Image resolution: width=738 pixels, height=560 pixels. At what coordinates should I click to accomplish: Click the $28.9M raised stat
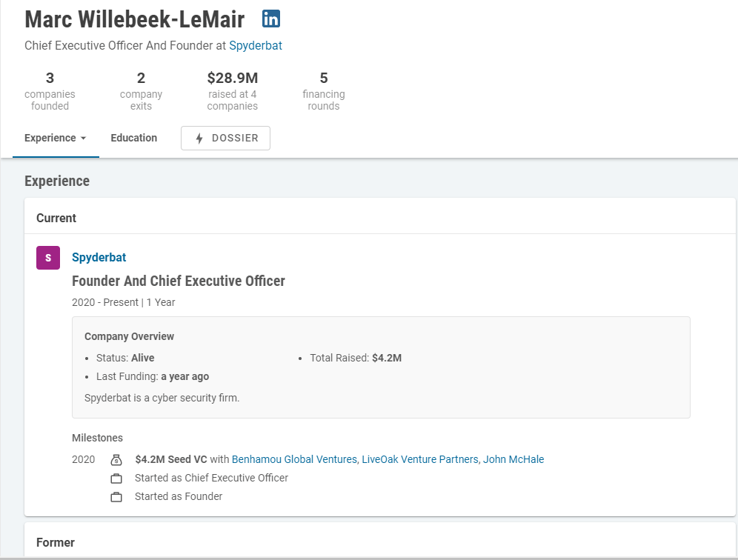tap(233, 91)
